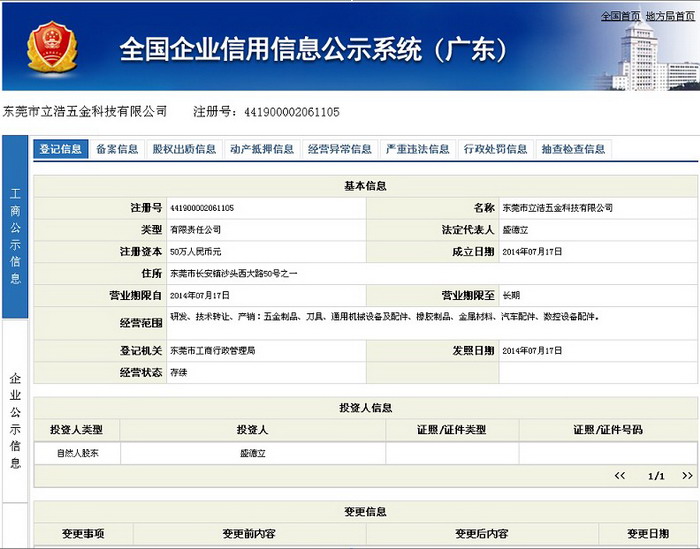Select the 行政处罚信息 tab
The width and height of the screenshot is (700, 549).
tap(496, 149)
